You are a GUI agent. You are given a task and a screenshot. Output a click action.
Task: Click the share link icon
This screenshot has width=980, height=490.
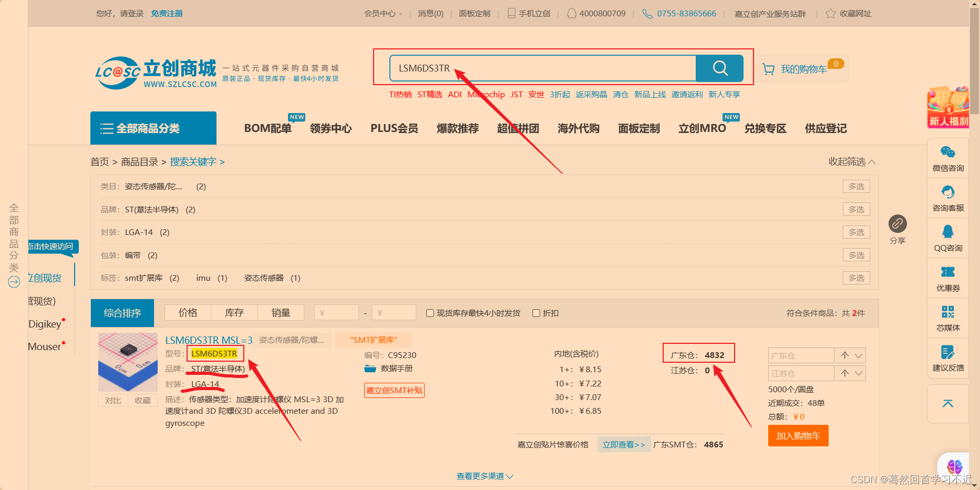898,224
